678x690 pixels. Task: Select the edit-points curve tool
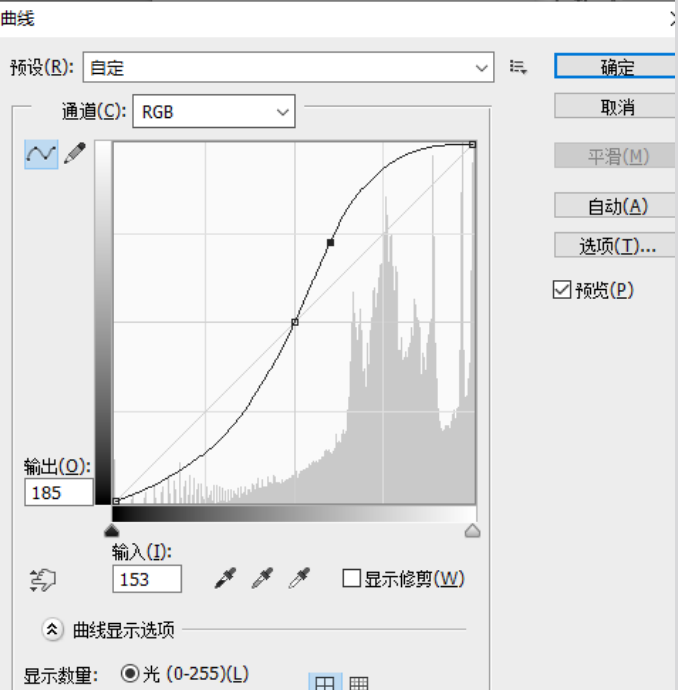pyautogui.click(x=41, y=154)
